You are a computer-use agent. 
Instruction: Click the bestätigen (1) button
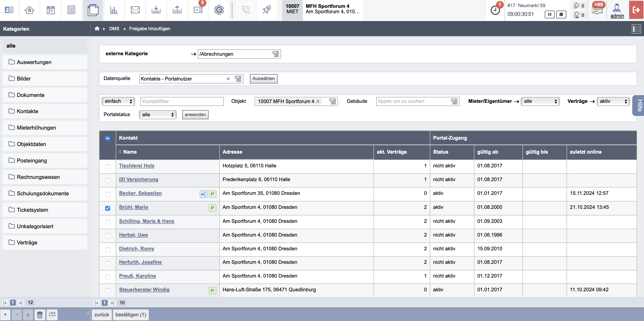tap(131, 315)
